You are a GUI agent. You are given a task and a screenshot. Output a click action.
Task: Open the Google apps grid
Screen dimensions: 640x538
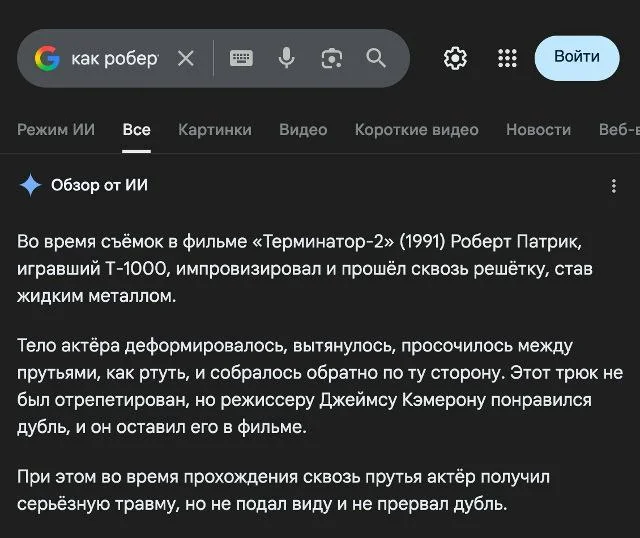pyautogui.click(x=507, y=58)
